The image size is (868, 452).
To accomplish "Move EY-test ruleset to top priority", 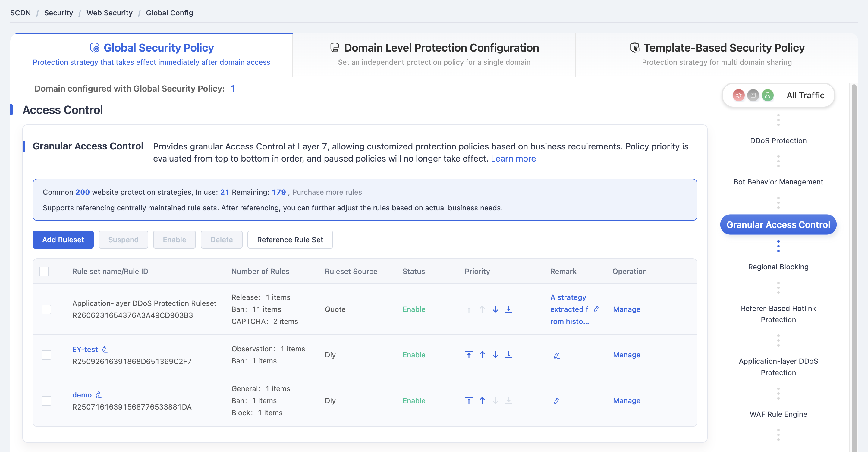I will 469,355.
